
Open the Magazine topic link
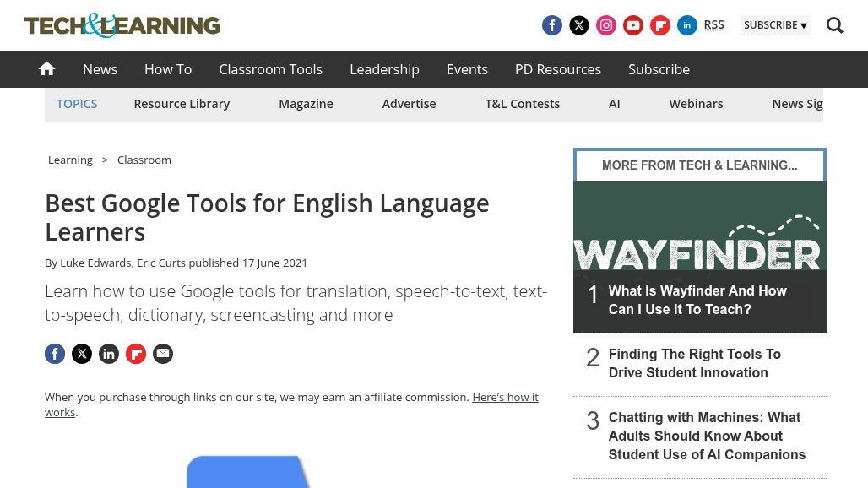(x=306, y=103)
